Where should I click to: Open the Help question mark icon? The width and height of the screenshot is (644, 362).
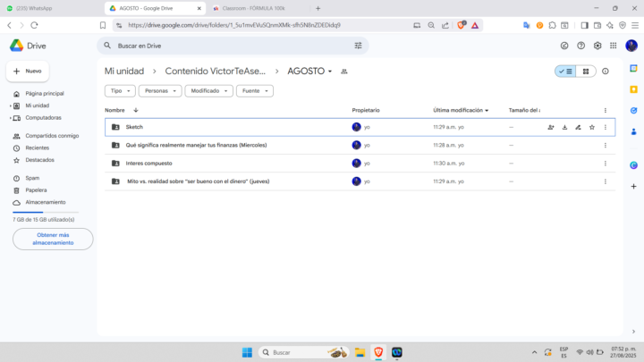(x=580, y=46)
